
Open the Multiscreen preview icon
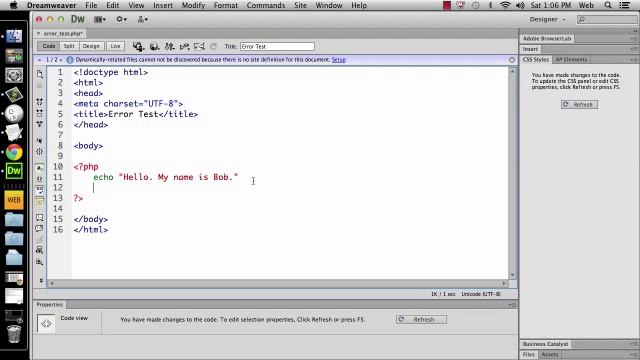click(x=138, y=47)
